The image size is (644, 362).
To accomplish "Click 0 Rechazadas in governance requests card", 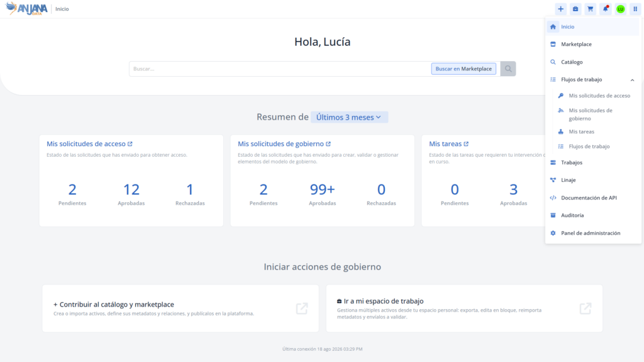I will click(x=381, y=194).
